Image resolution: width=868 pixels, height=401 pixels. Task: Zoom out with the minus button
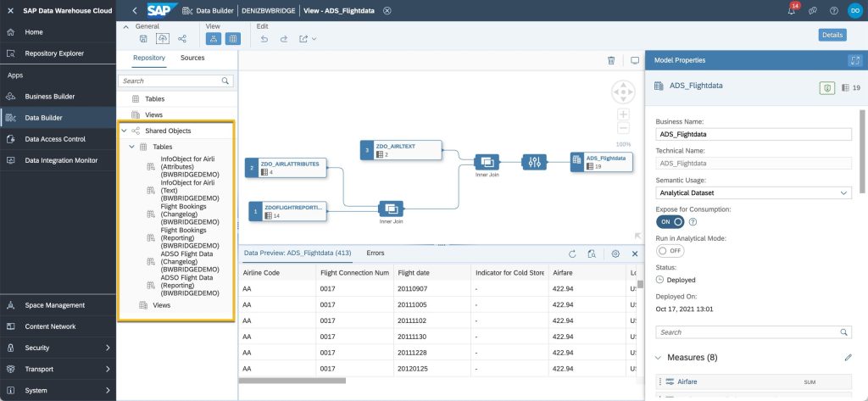[623, 129]
